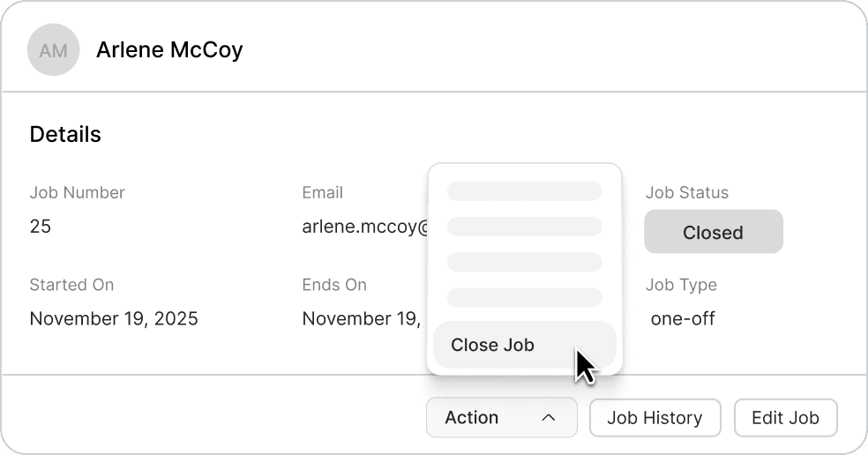Click the Started On date value
Image resolution: width=868 pixels, height=455 pixels.
tap(114, 318)
